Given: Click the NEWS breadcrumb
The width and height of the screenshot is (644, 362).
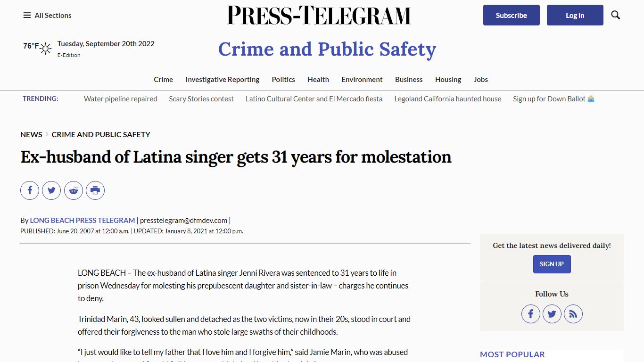Looking at the screenshot, I should [x=31, y=134].
